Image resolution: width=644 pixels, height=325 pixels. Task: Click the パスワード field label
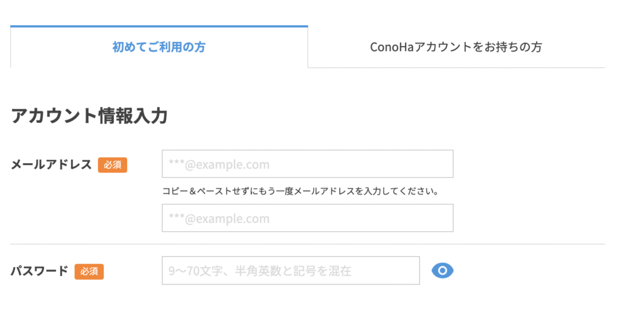pos(40,271)
